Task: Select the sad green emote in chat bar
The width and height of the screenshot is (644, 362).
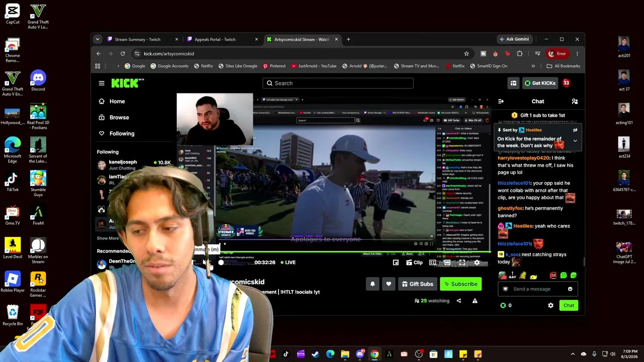Action: 563,276
